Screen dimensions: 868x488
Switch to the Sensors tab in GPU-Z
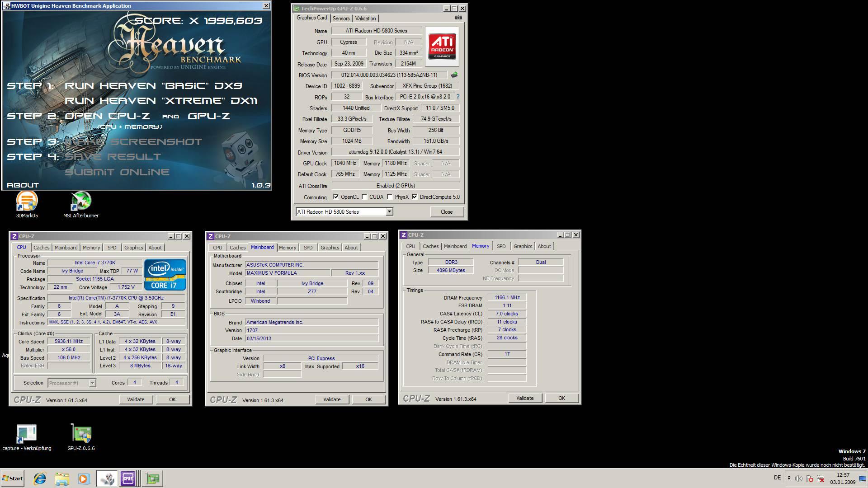pos(341,19)
